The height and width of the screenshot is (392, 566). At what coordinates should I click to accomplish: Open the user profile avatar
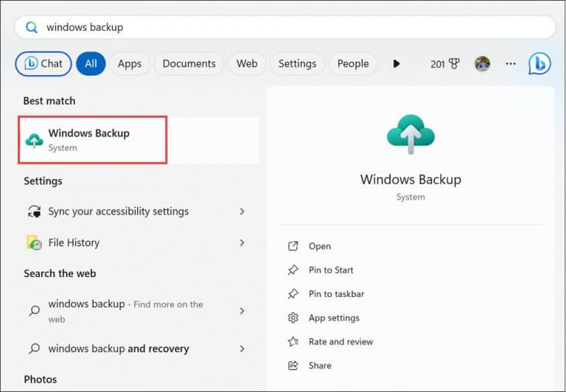click(482, 64)
